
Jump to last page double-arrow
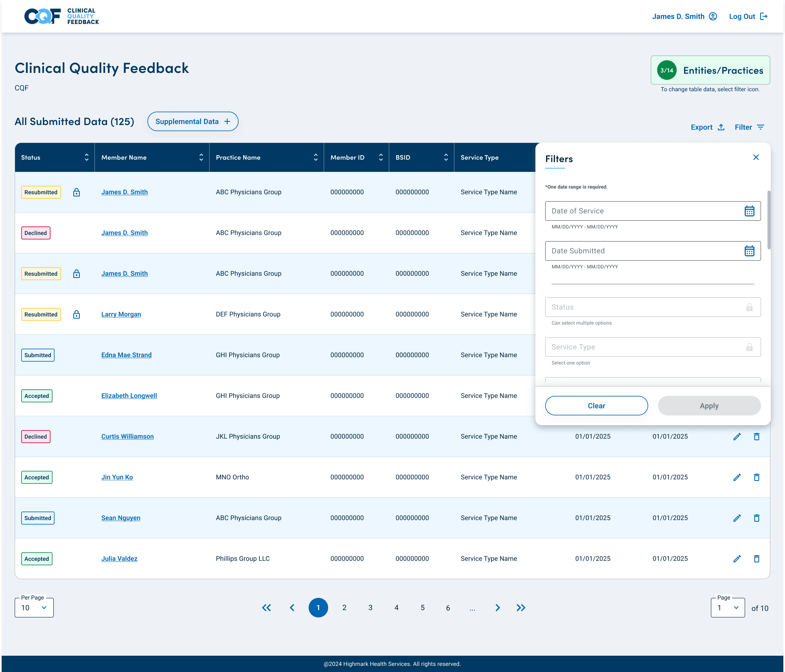click(521, 608)
